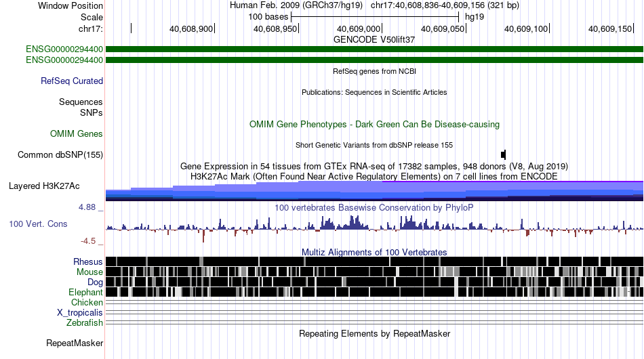Click the GENCODE V50lift37 track title
Image resolution: width=644 pixels, height=359 pixels.
click(374, 40)
